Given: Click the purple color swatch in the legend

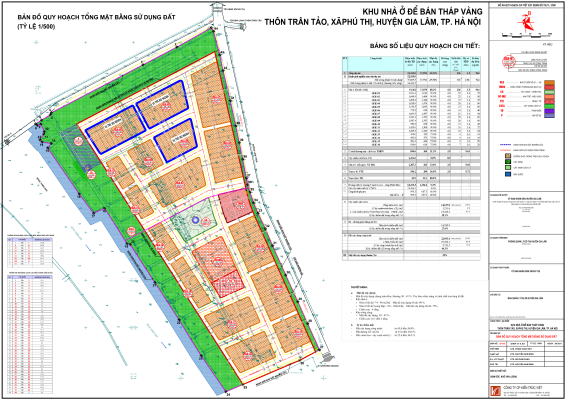Looking at the screenshot, I should [x=549, y=111].
